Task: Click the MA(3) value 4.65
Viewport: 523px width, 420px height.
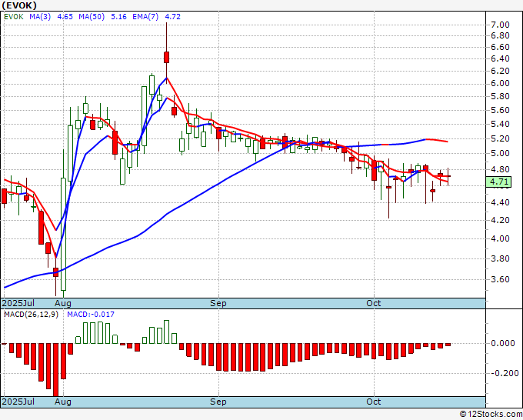Action: coord(65,17)
